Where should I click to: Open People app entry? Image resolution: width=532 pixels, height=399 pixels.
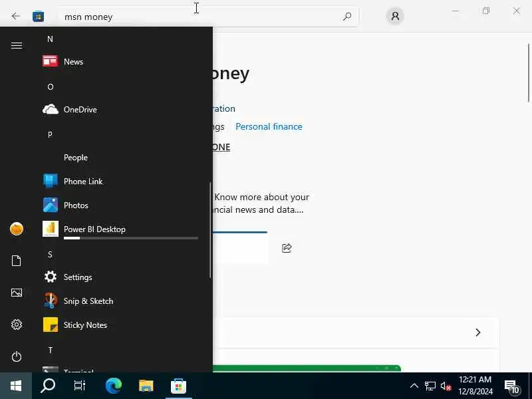(120, 158)
